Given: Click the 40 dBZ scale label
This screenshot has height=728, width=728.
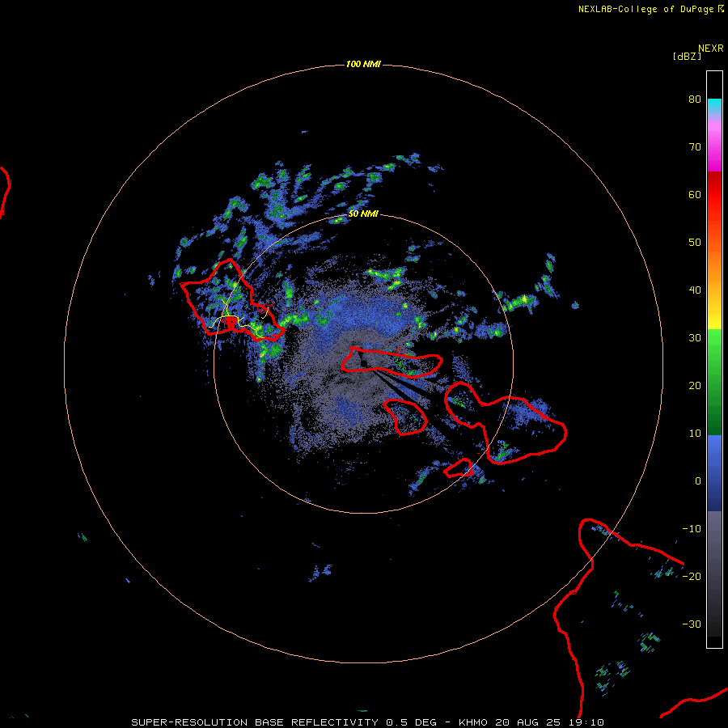Looking at the screenshot, I should (695, 290).
